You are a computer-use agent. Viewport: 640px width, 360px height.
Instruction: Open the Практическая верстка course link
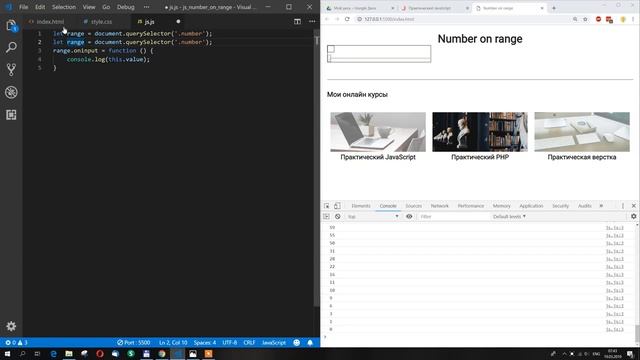pyautogui.click(x=582, y=157)
